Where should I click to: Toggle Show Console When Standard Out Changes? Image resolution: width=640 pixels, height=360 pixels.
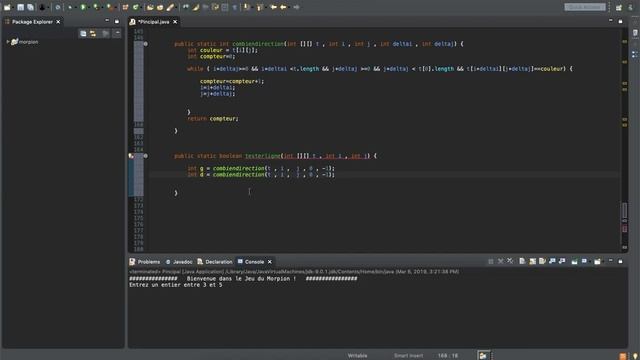[x=552, y=261]
